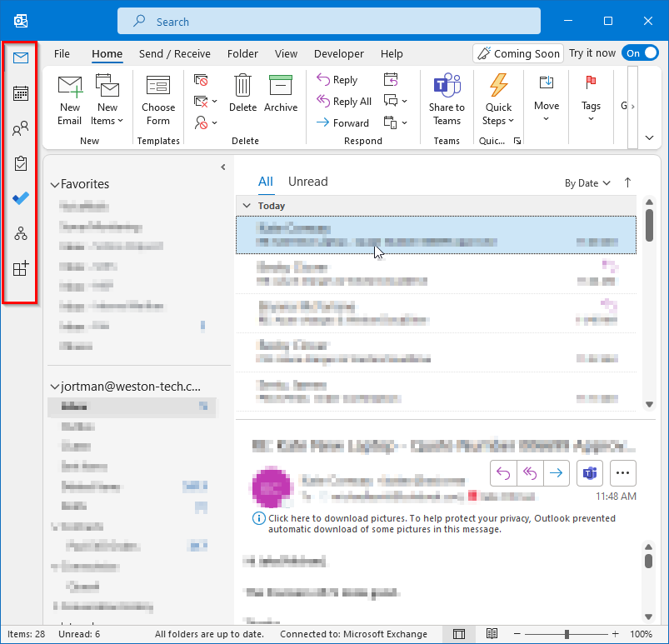Click message list scrollbar down arrow
This screenshot has height=644, width=669.
point(649,404)
